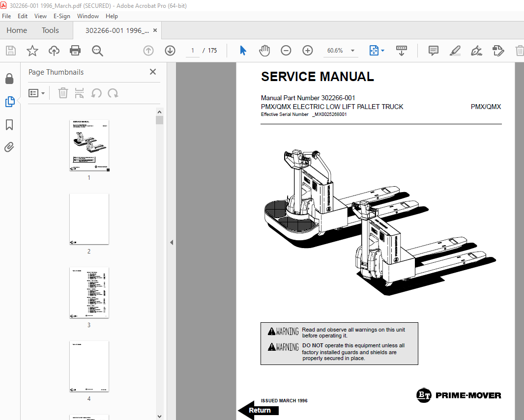The image size is (524, 420).
Task: Add document to starred with star icon
Action: [32, 51]
